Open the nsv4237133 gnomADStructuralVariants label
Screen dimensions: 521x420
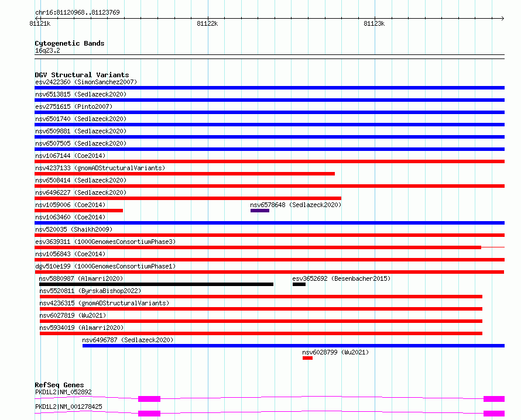[x=100, y=168]
